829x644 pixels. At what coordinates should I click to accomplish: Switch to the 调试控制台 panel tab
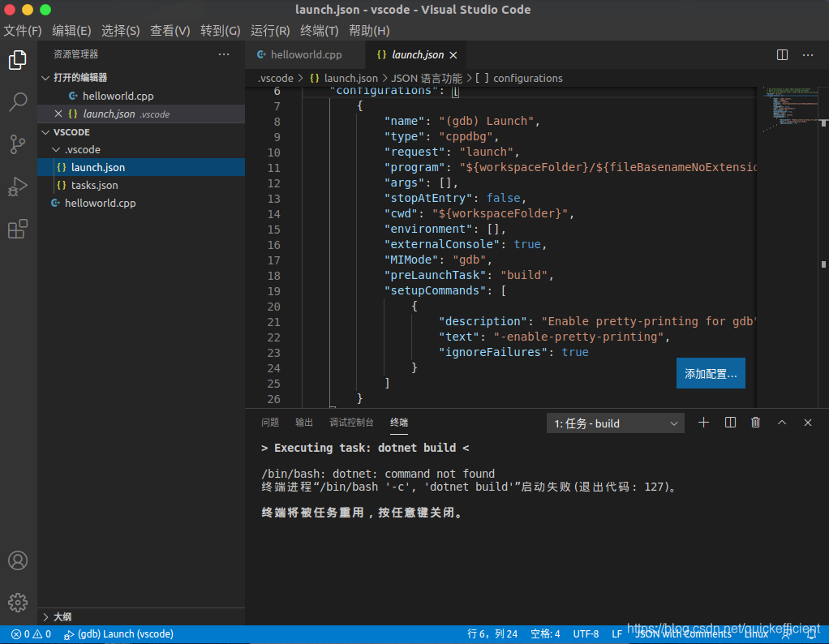[351, 423]
